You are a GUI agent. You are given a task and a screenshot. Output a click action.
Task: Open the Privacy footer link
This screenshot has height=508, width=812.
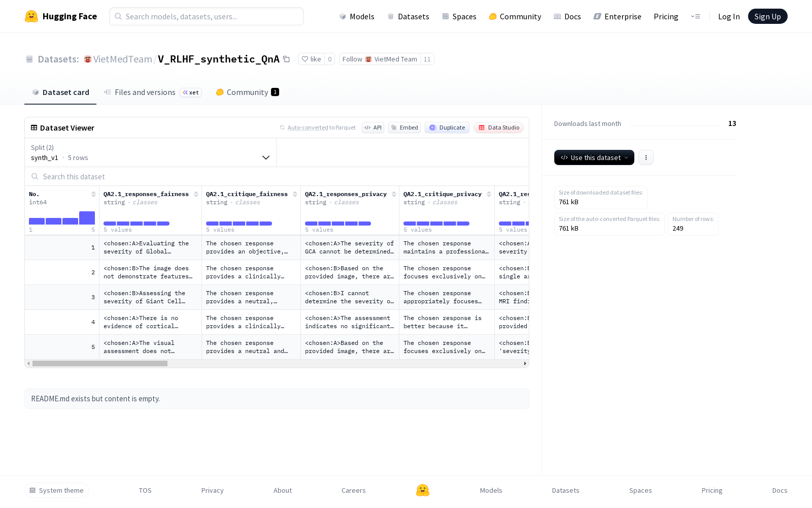pos(213,490)
